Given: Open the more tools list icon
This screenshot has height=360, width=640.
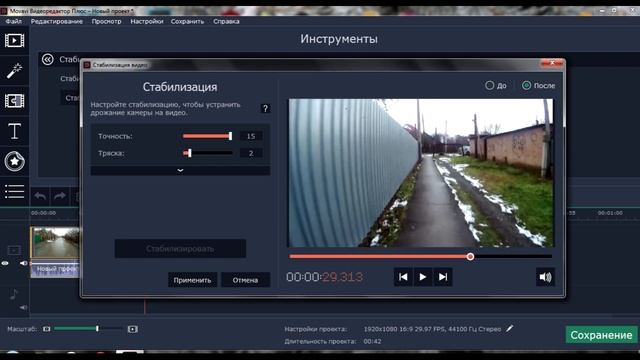Looking at the screenshot, I should coord(14,191).
